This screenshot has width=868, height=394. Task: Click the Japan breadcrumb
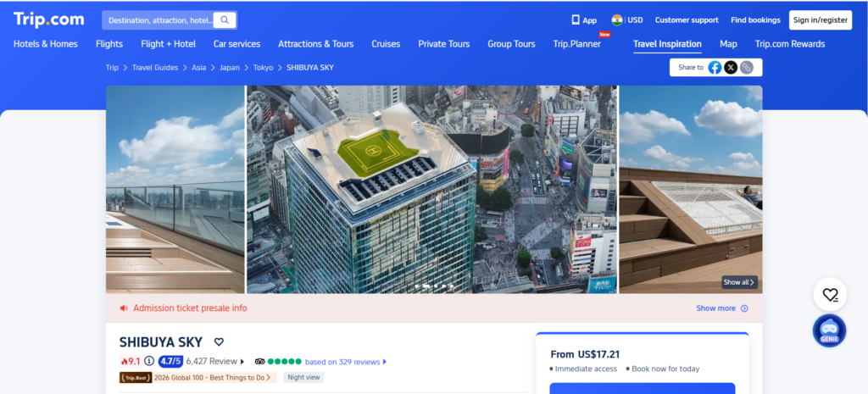coord(230,68)
